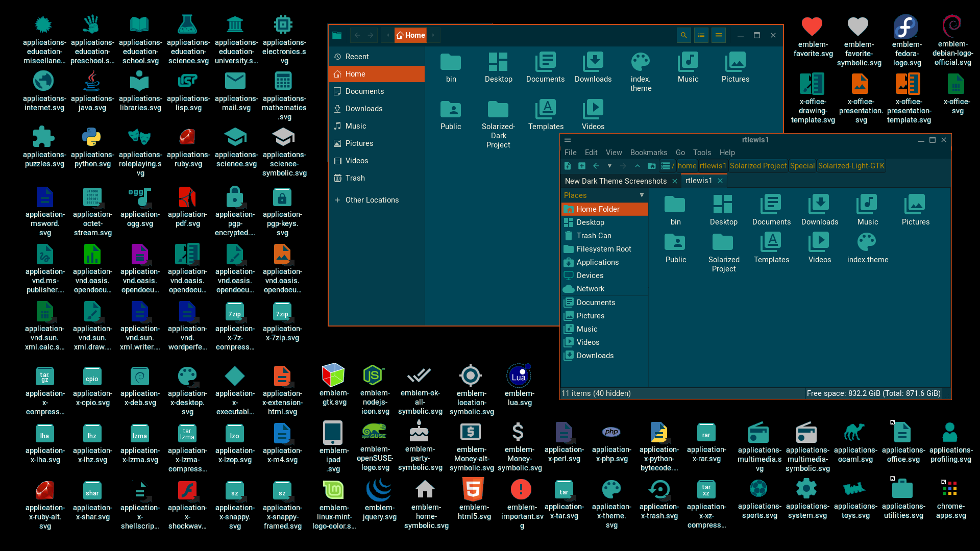The height and width of the screenshot is (551, 980).
Task: Select emblem-important.svg desktop icon
Action: coord(522,503)
